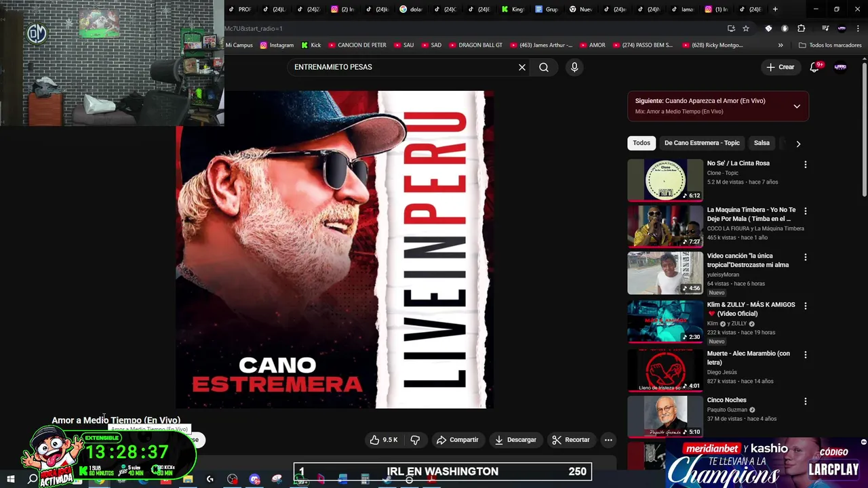Viewport: 868px width, 488px height.
Task: Open options for Muerte - Alec Marambio
Action: point(806,355)
